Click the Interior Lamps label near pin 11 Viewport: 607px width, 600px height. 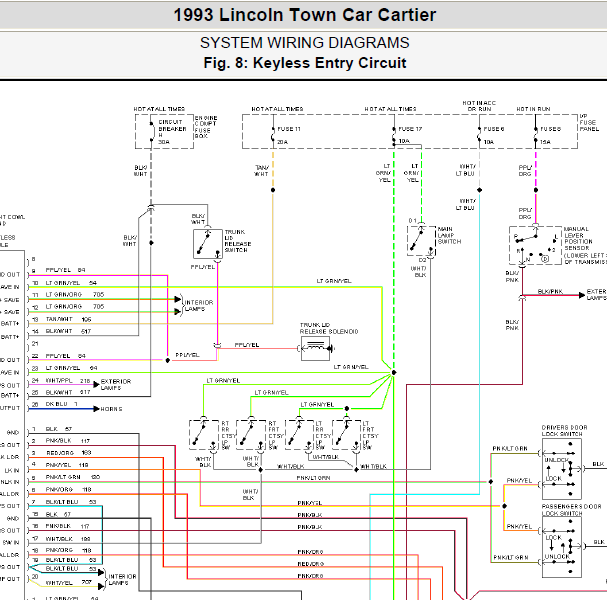pos(199,305)
